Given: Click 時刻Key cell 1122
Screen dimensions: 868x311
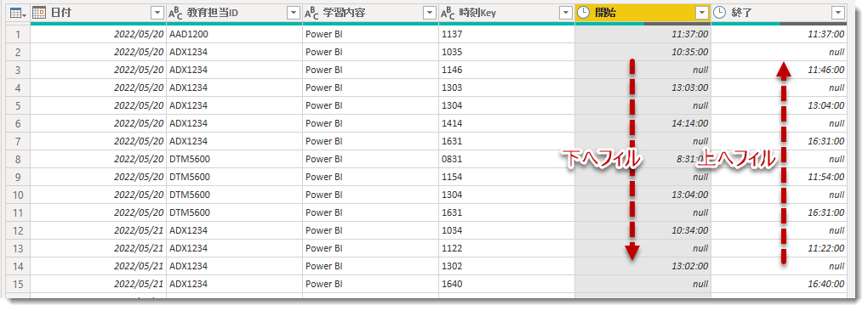Looking at the screenshot, I should tap(506, 248).
